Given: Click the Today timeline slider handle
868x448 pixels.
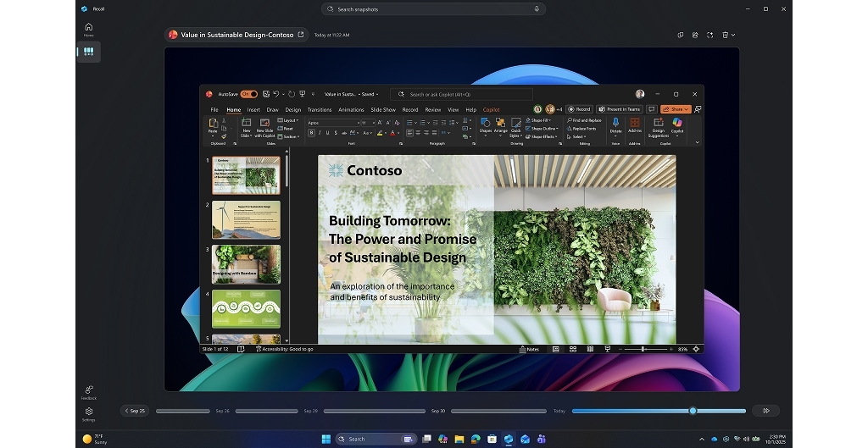Looking at the screenshot, I should pyautogui.click(x=693, y=411).
